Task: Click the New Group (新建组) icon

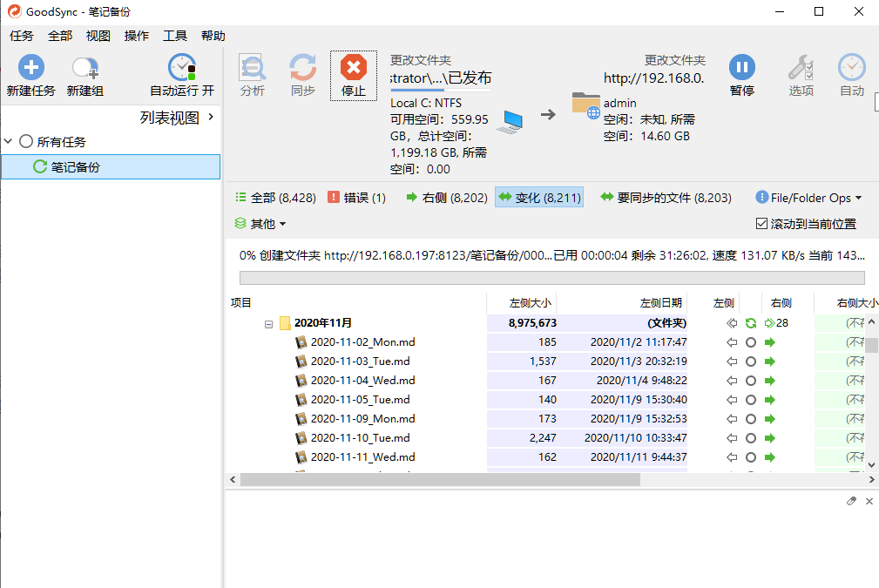Action: click(85, 69)
